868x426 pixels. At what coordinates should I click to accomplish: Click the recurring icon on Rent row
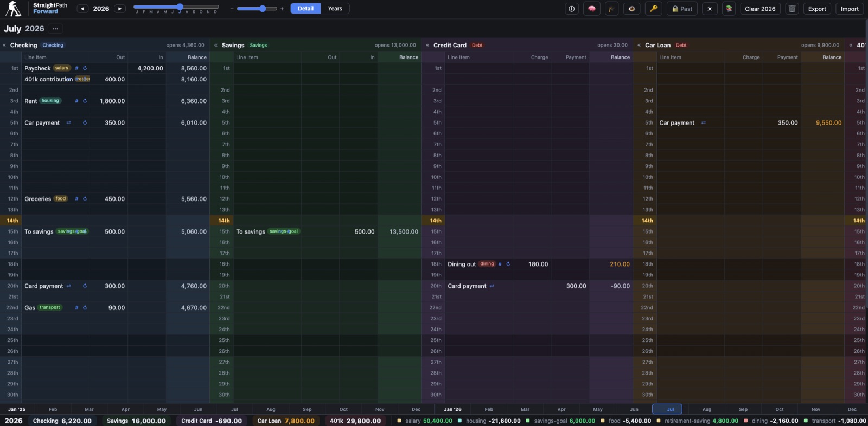(85, 101)
